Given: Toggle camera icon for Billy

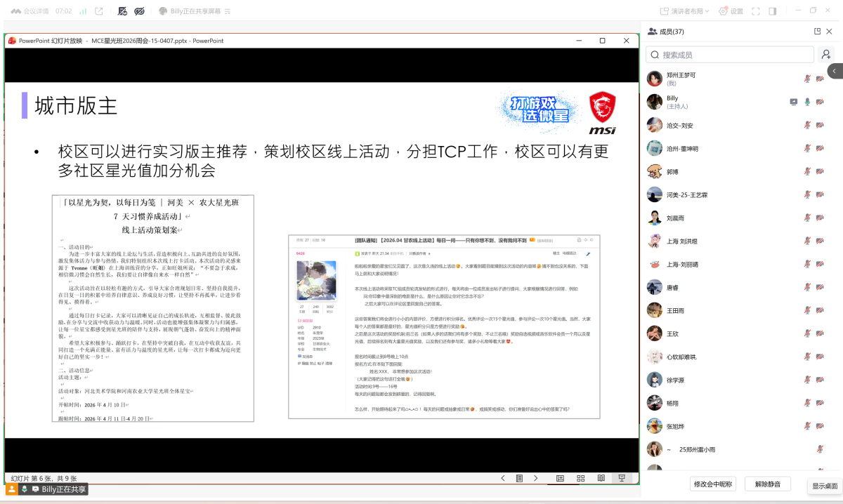Looking at the screenshot, I should [x=820, y=102].
